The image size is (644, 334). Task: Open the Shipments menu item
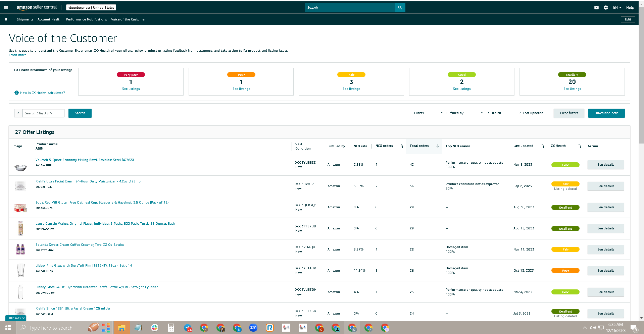(25, 19)
